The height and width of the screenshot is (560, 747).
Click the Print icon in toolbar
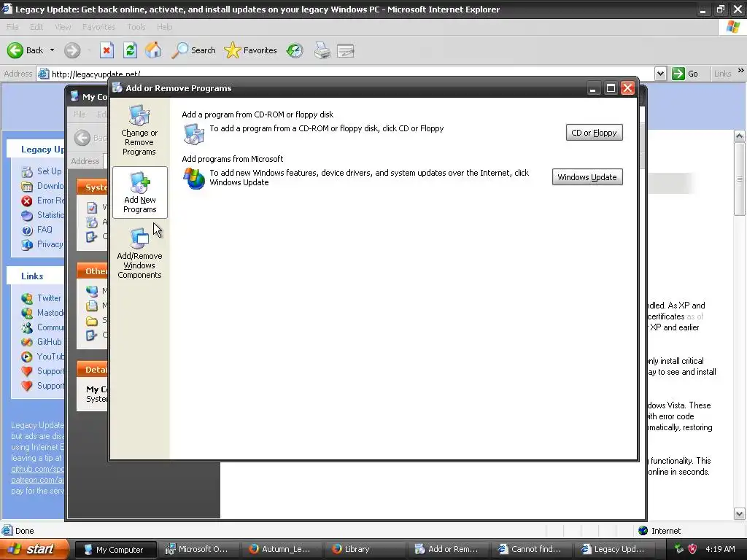[x=322, y=50]
